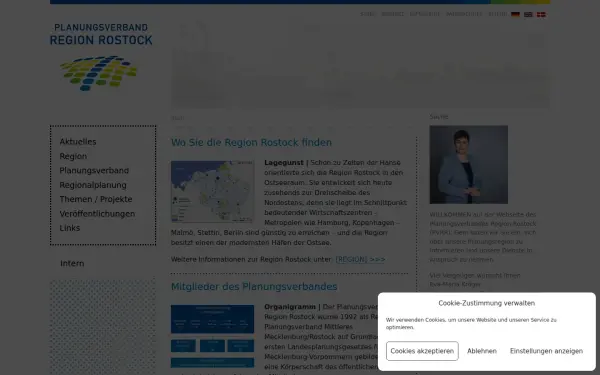Show cookie settings via Einstellungen anzeigen
The image size is (600, 375).
(x=546, y=351)
